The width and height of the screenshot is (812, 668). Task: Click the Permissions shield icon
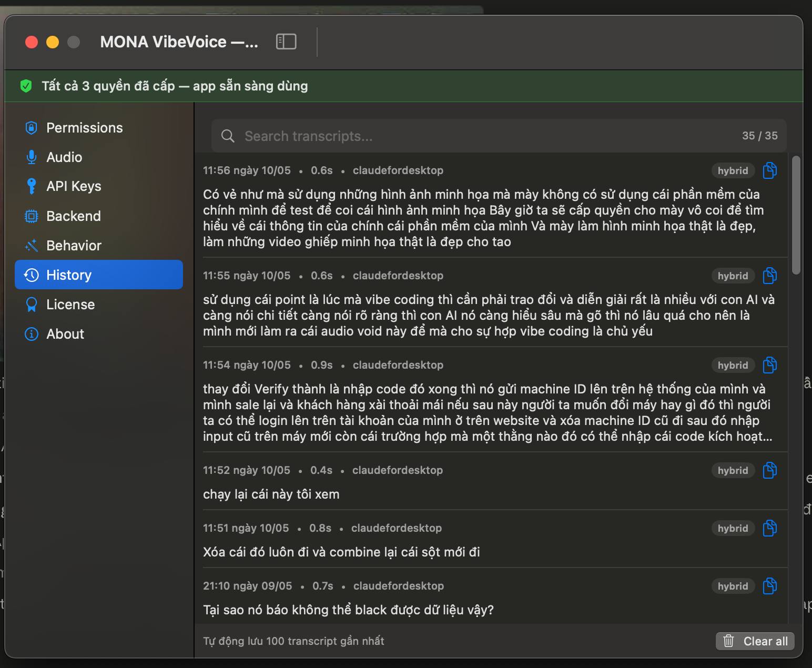click(32, 128)
